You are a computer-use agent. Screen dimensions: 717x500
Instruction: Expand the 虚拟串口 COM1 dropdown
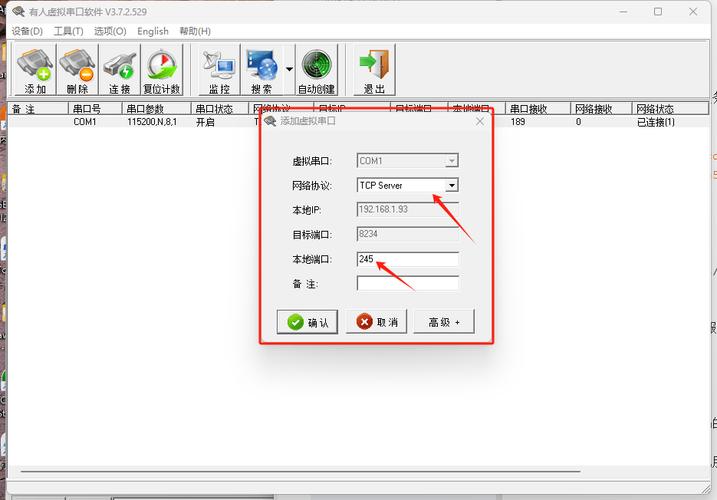click(x=451, y=160)
